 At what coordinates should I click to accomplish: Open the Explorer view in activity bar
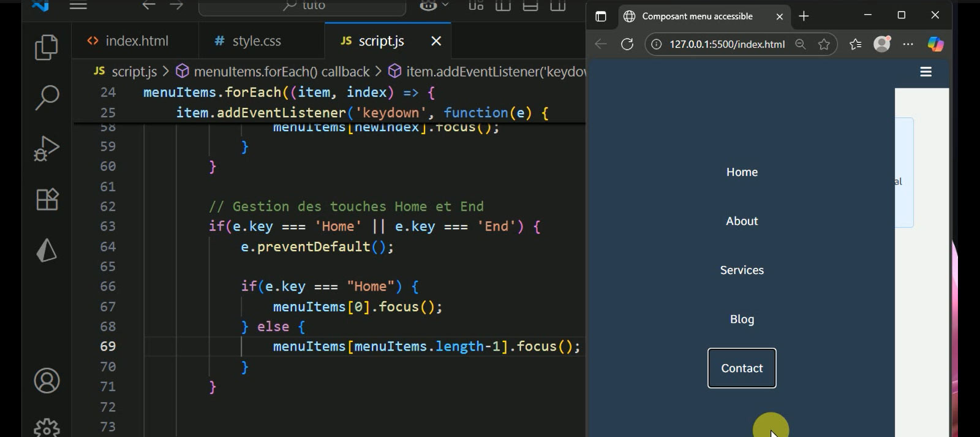47,47
